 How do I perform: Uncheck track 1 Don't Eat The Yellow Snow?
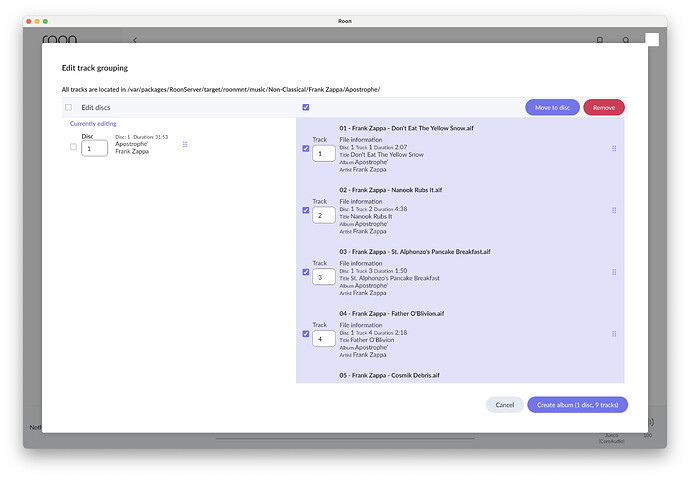click(x=306, y=149)
